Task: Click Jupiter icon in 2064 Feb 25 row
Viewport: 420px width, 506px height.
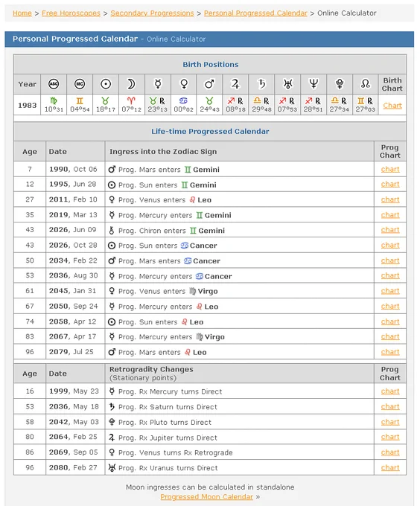Action: click(112, 438)
